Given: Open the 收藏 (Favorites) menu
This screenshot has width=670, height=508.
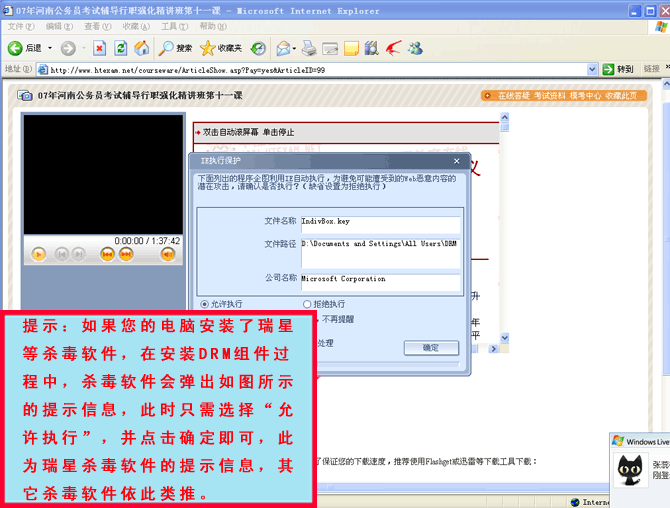Looking at the screenshot, I should tap(136, 26).
